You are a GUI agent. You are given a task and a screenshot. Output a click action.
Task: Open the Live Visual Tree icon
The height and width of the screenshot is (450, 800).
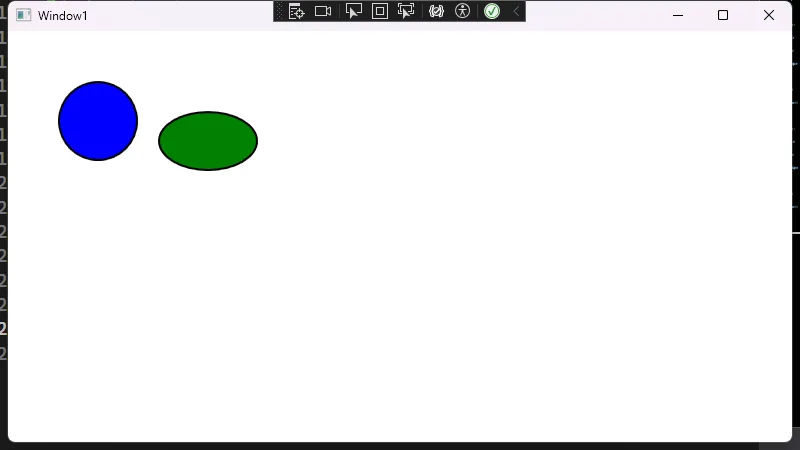296,11
